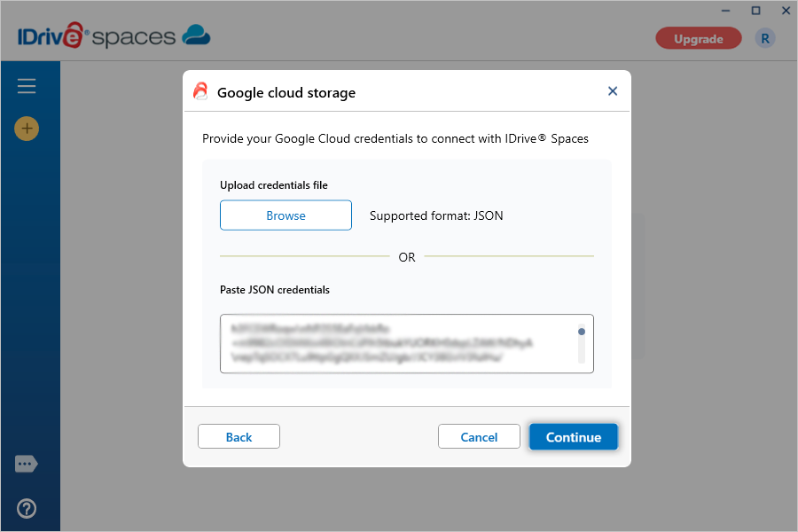
Task: Close the Google cloud storage dialog
Action: (613, 91)
